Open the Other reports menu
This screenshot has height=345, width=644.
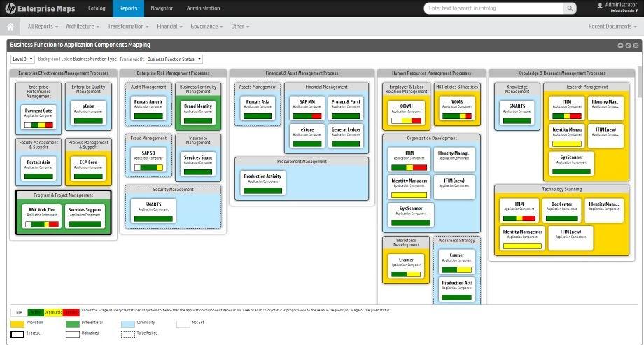pos(240,27)
